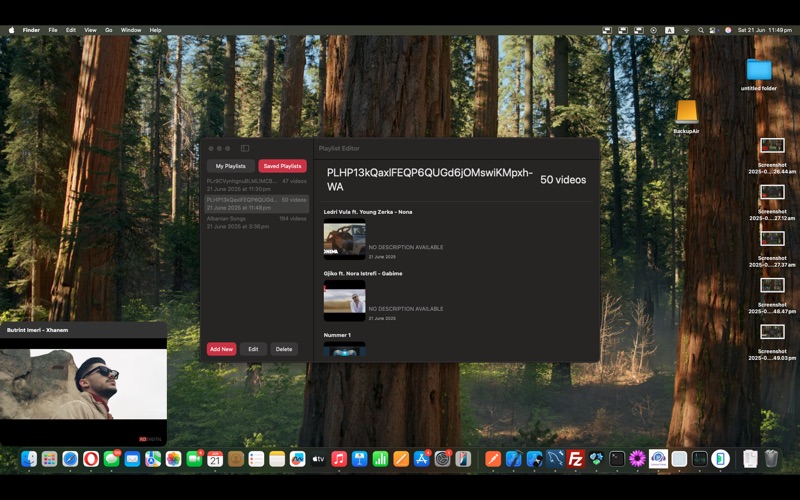Open Music app from the dock
This screenshot has height=500, width=800.
pos(339,459)
